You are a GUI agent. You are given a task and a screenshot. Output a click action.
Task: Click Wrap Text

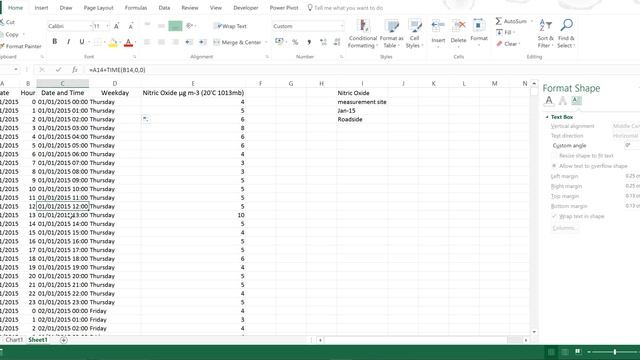pyautogui.click(x=231, y=26)
